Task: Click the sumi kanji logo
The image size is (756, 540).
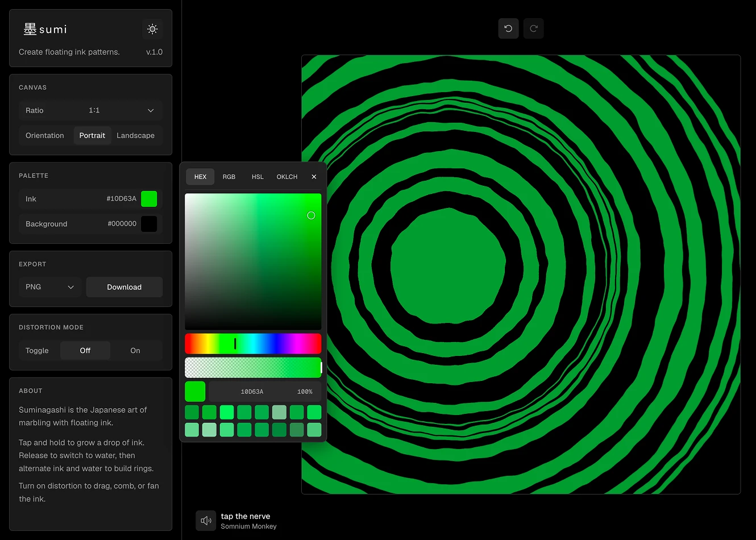Action: (x=45, y=29)
